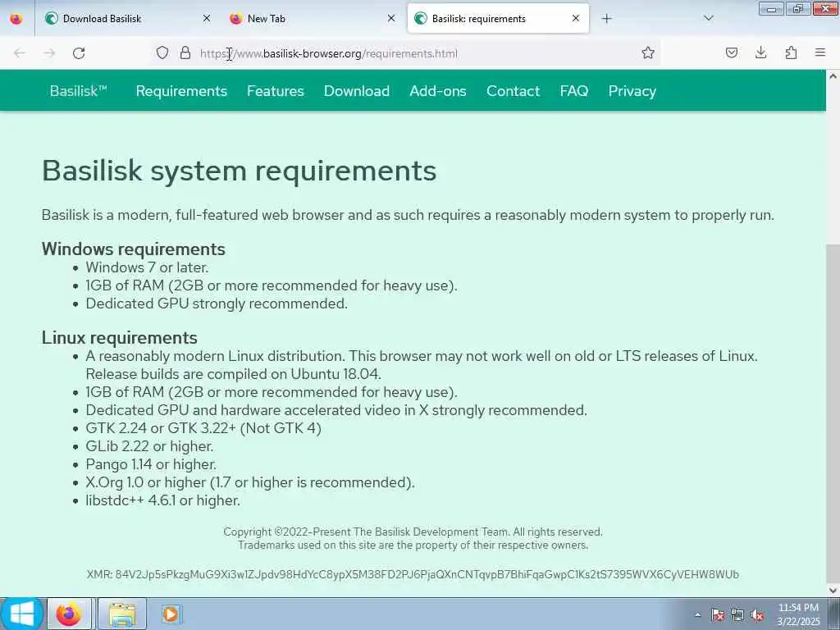840x630 pixels.
Task: Switch to the Download Basilisk tab
Action: 129,19
